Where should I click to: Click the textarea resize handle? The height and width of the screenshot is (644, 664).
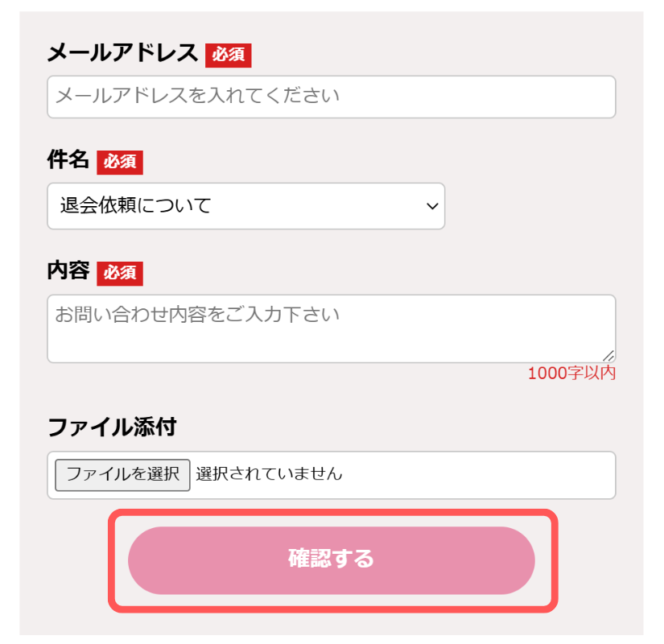click(x=610, y=355)
